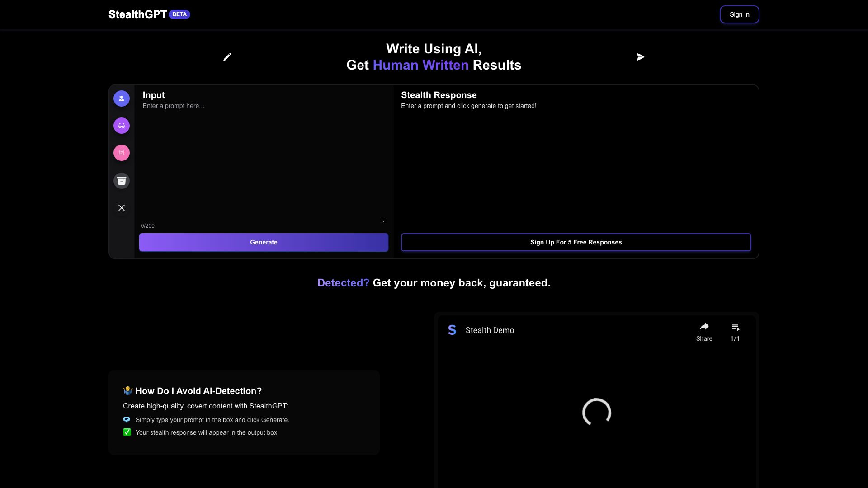Open the archive box icon in sidebar

tap(122, 181)
